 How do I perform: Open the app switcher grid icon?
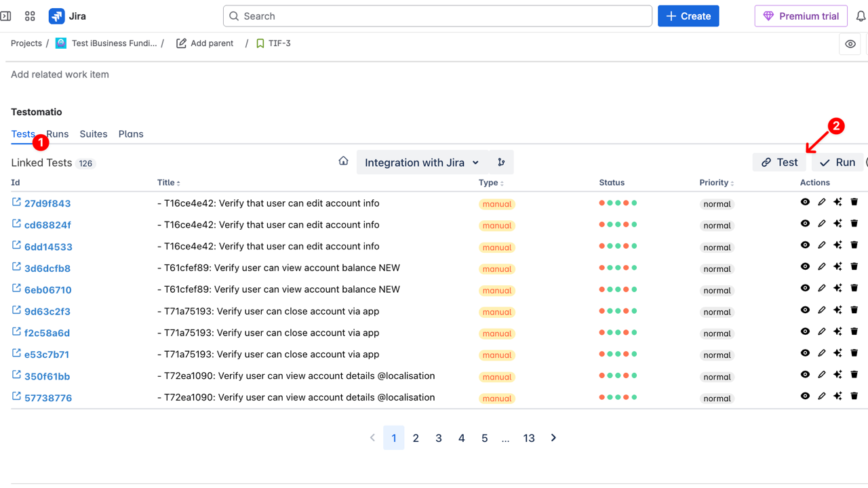point(30,16)
